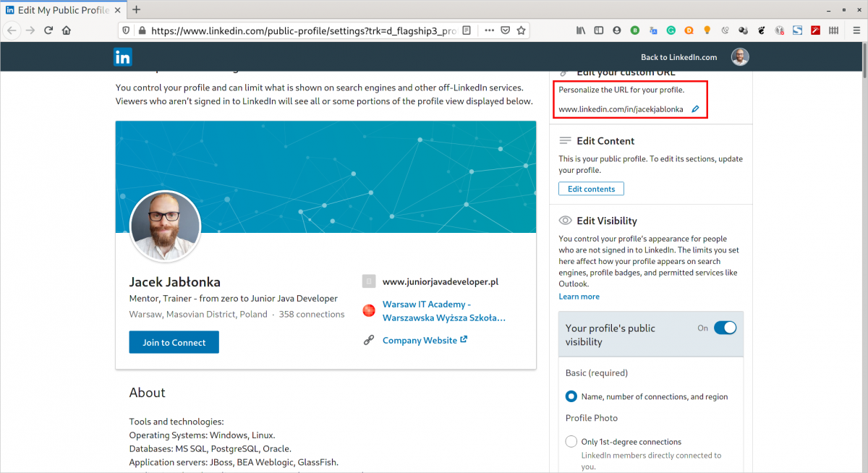Bookmark this page with the star icon
The image size is (868, 473).
coord(522,30)
